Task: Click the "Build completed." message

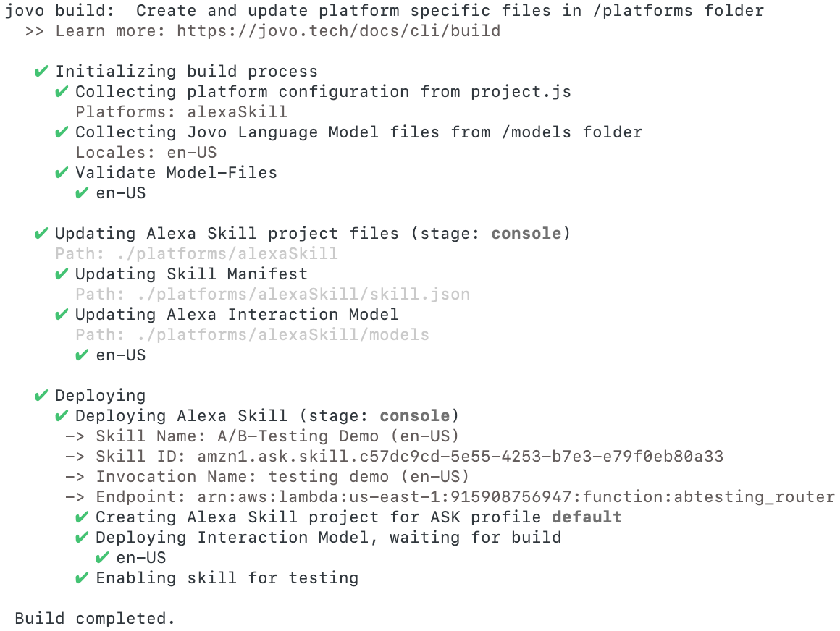Action: 95,619
